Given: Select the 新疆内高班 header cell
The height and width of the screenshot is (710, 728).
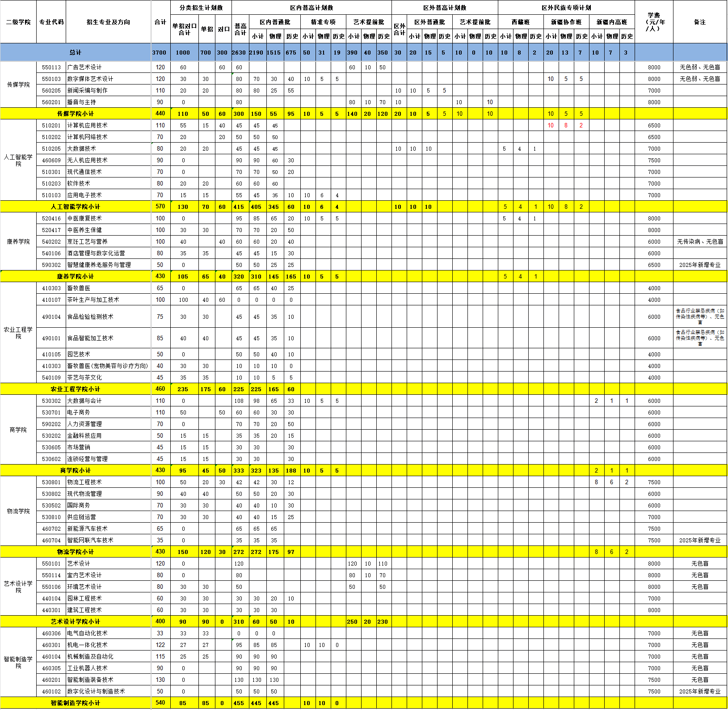Looking at the screenshot, I should coord(611,22).
